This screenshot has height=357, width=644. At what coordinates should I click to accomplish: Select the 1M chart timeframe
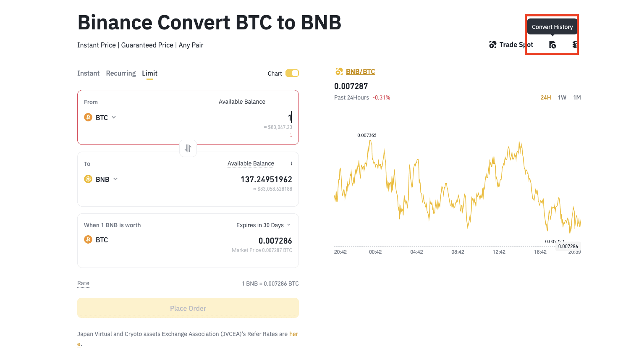coord(577,97)
